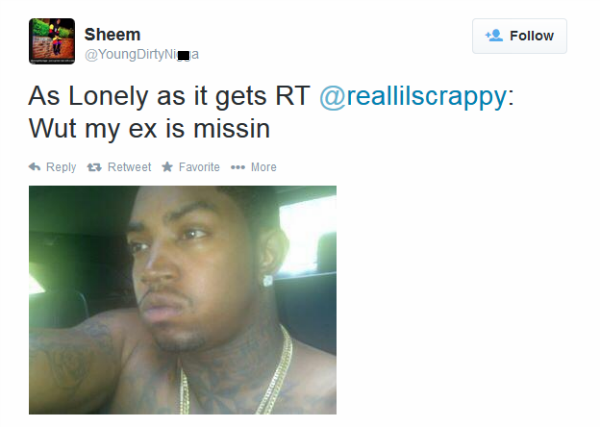This screenshot has height=427, width=600.
Task: Click the Retweet text label
Action: point(129,167)
